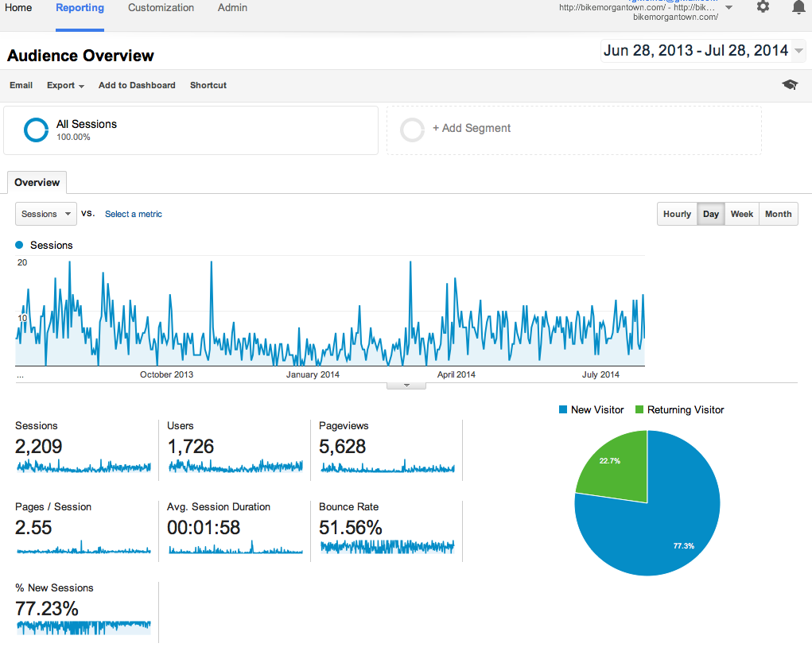Click the notifications bell icon

click(798, 7)
